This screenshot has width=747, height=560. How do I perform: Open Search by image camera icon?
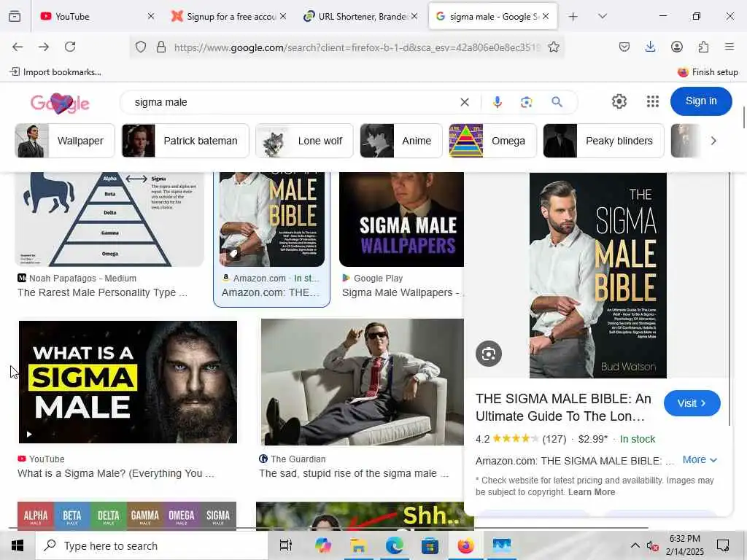pos(527,102)
